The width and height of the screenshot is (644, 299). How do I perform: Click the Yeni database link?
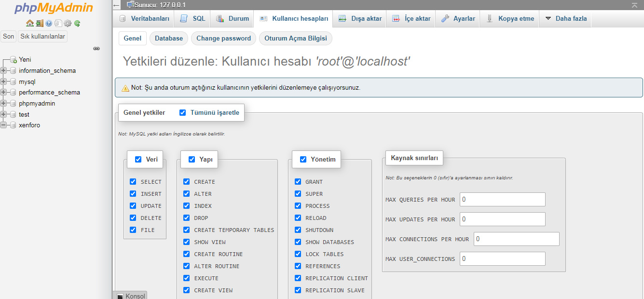pyautogui.click(x=25, y=60)
